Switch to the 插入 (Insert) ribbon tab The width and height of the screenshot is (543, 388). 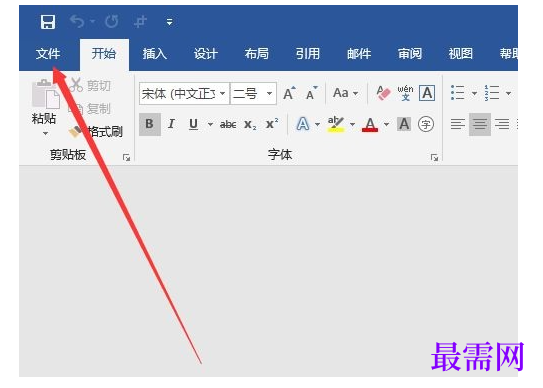pyautogui.click(x=154, y=54)
